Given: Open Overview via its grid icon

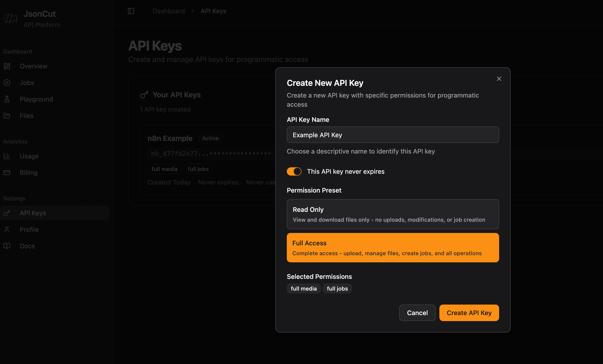Looking at the screenshot, I should tap(7, 66).
